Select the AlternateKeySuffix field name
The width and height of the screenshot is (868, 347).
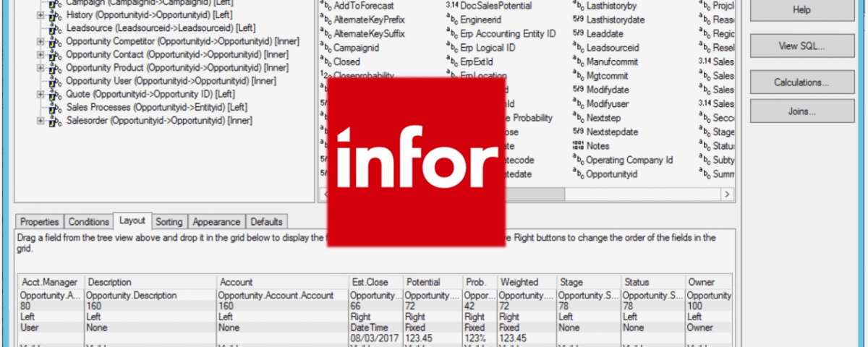coord(369,33)
